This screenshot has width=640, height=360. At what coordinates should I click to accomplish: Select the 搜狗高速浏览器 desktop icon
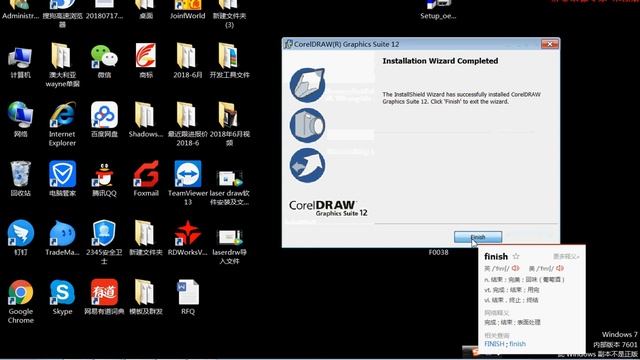point(62,14)
